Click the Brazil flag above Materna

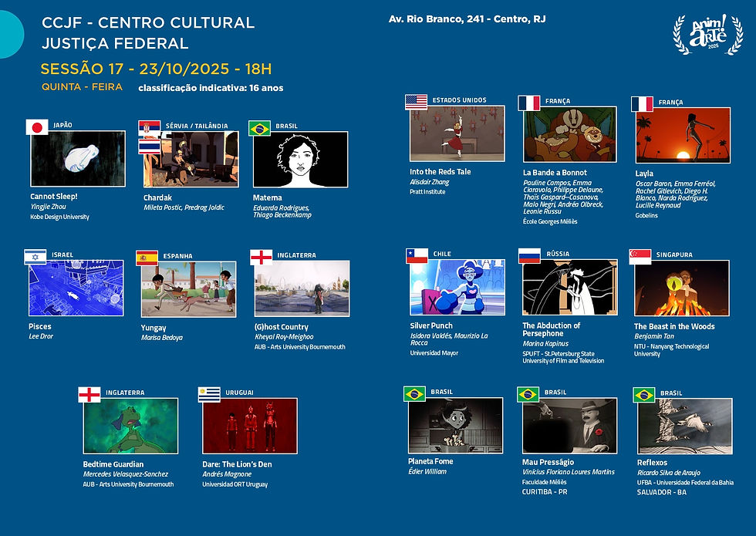click(259, 128)
